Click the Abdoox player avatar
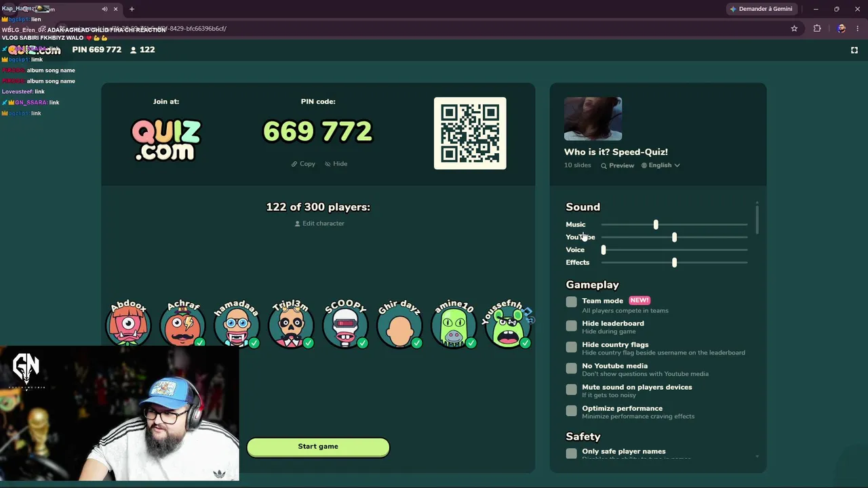The height and width of the screenshot is (488, 868). point(128,325)
